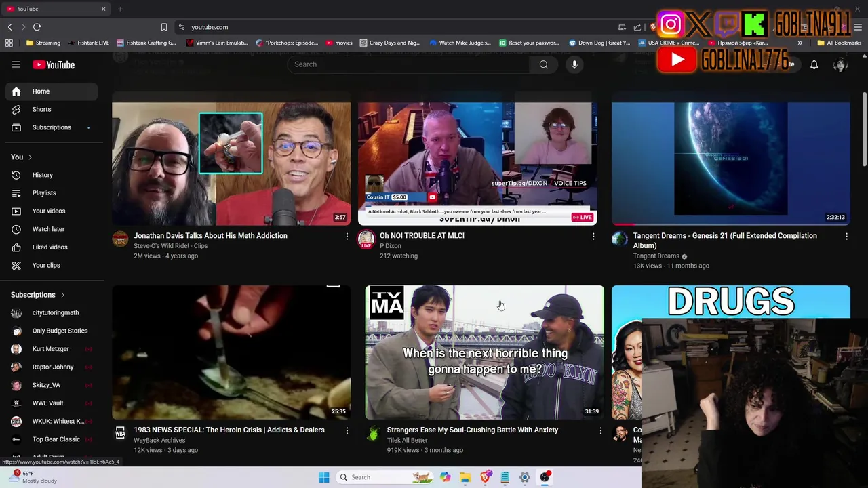
Task: Open the Streaming bookmarks folder
Action: coord(43,43)
